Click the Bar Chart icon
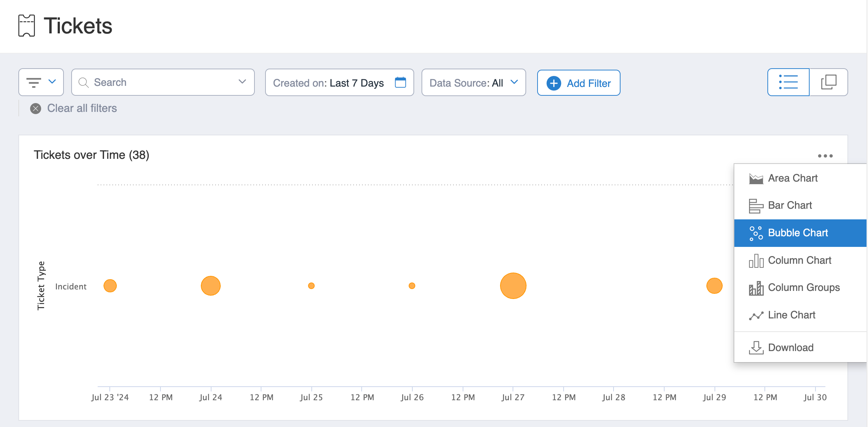This screenshot has height=427, width=868. click(756, 206)
